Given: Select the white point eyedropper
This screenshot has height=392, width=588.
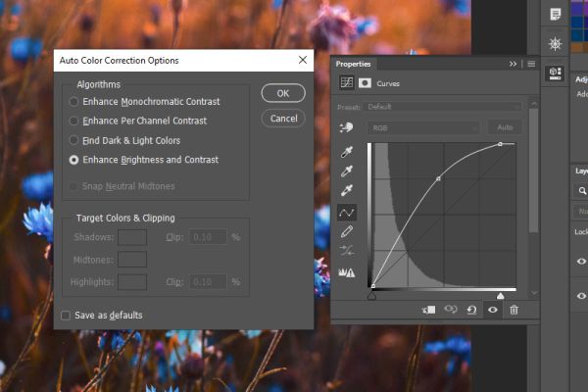Looking at the screenshot, I should coord(347,190).
